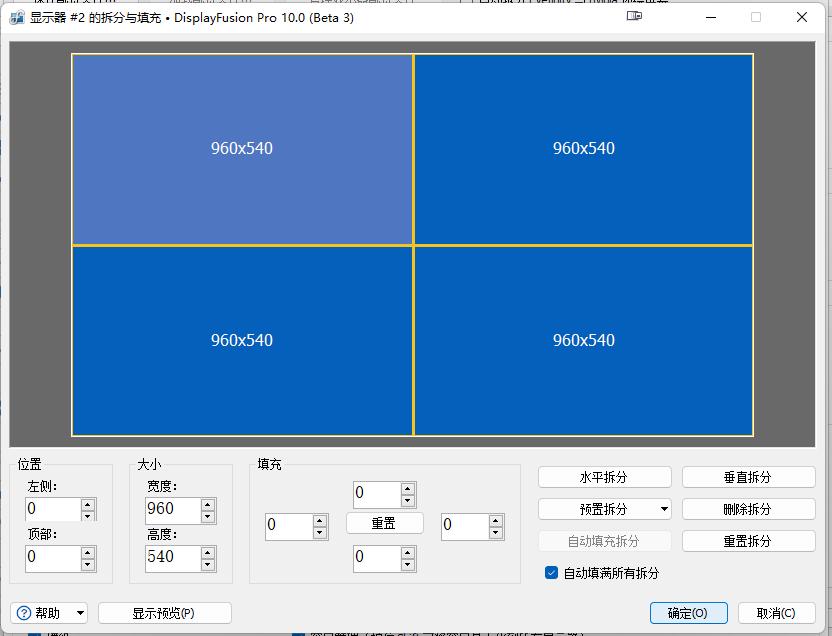The image size is (832, 636).
Task: Click the 确定(O) button to confirm
Action: pyautogui.click(x=688, y=613)
